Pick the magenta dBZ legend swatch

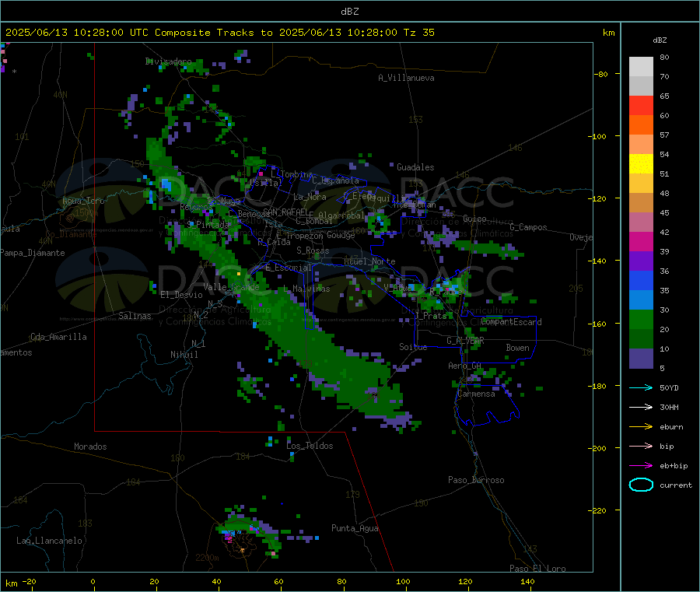[x=641, y=241]
